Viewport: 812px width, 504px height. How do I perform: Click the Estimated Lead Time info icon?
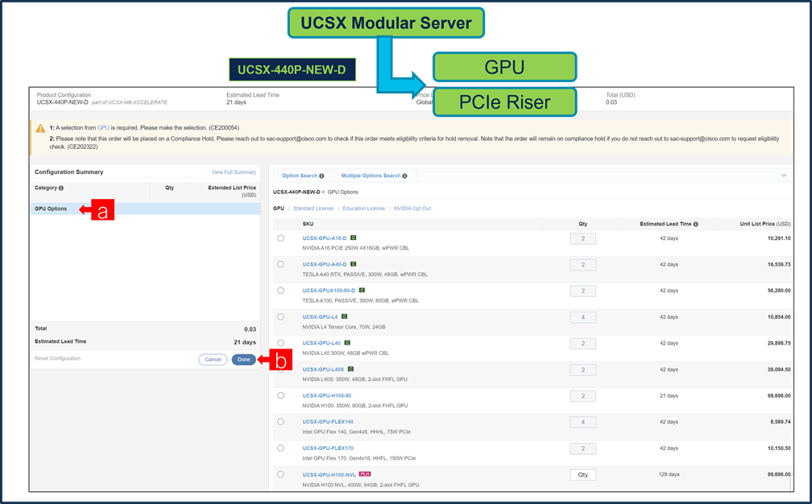click(x=695, y=224)
